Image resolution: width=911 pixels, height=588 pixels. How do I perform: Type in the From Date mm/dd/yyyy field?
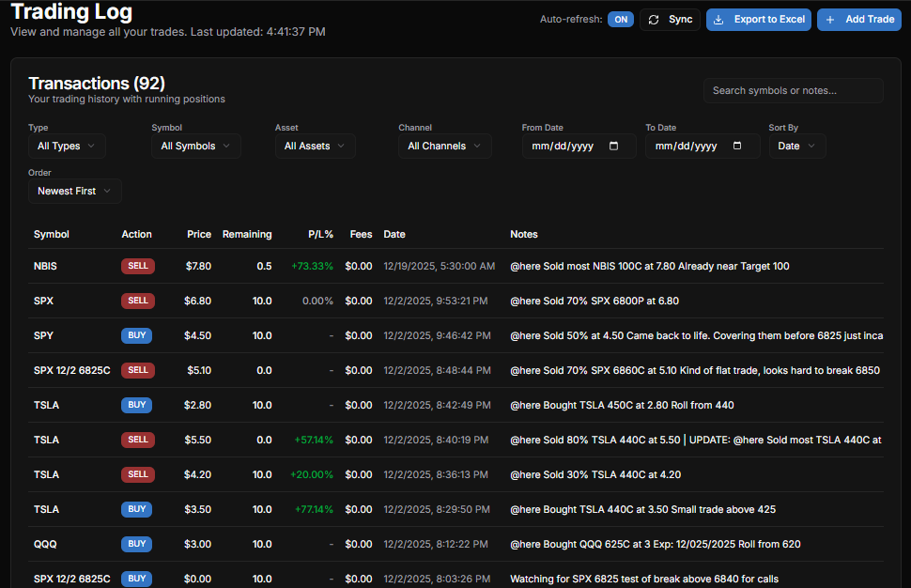[564, 146]
